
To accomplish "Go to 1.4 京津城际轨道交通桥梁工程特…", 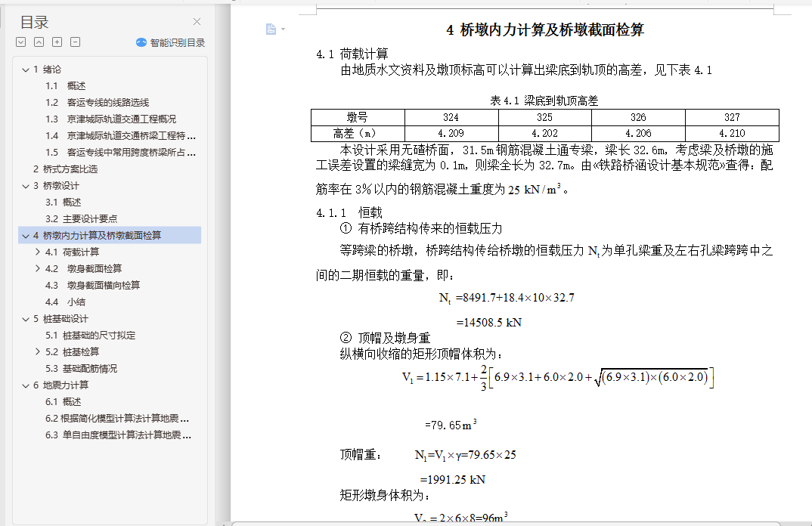I will (120, 135).
